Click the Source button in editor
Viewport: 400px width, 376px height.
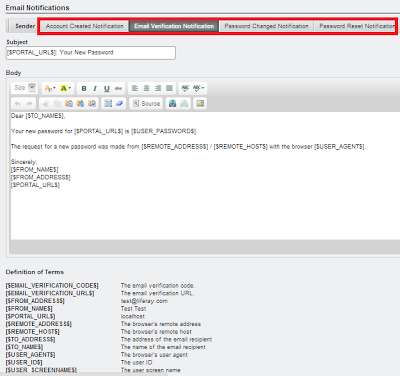[147, 104]
